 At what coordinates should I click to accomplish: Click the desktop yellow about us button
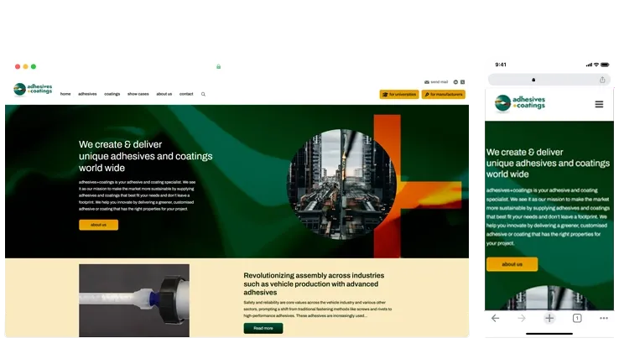click(x=98, y=225)
